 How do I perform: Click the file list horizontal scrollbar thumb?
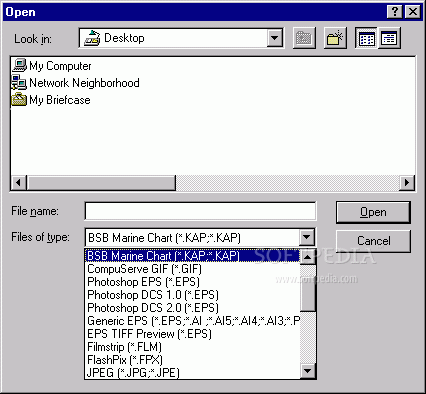[101, 183]
